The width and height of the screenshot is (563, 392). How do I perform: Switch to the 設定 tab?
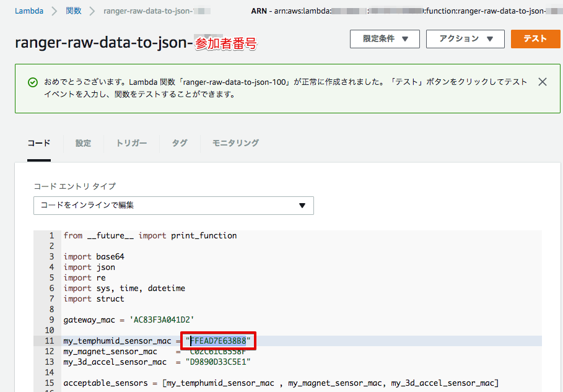click(83, 143)
